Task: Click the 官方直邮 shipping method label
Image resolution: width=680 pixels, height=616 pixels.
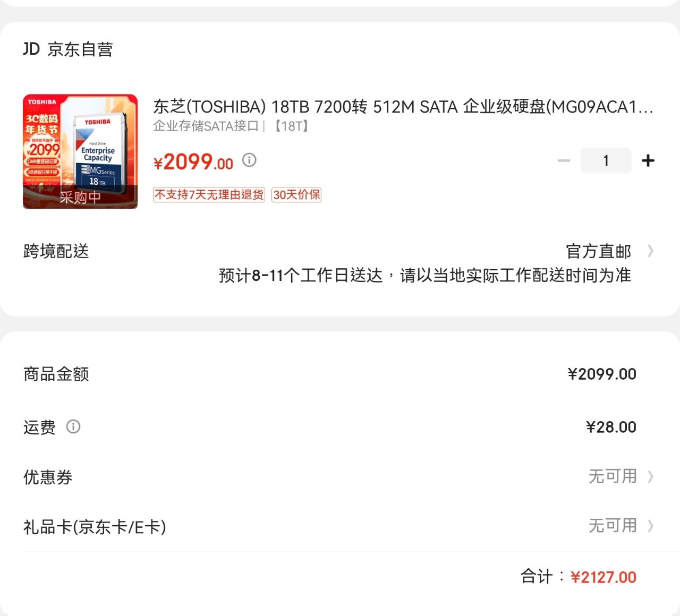Action: [598, 251]
